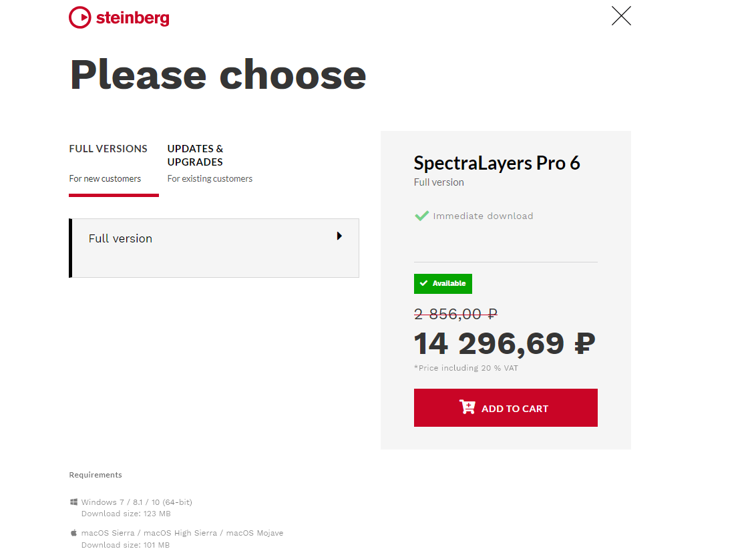
Task: Click the green Available status badge
Action: coord(443,284)
